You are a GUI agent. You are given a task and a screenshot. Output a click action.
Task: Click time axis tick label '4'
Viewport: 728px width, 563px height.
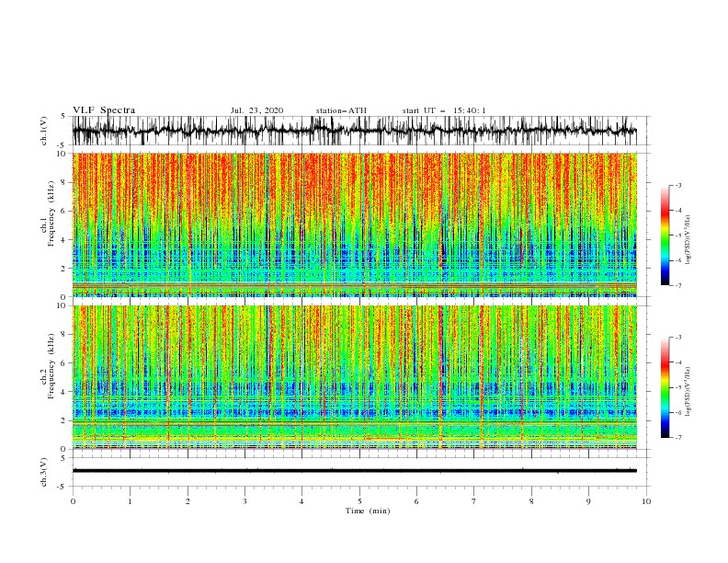tap(302, 501)
